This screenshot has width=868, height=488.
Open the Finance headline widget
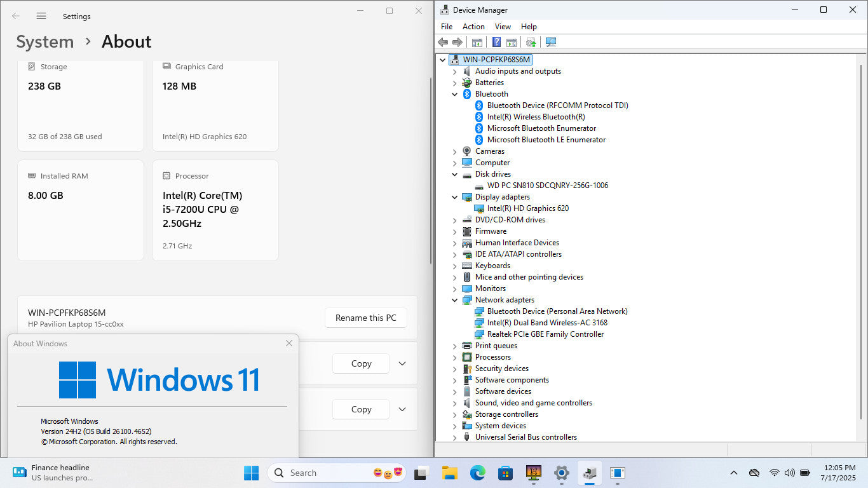[x=53, y=473]
